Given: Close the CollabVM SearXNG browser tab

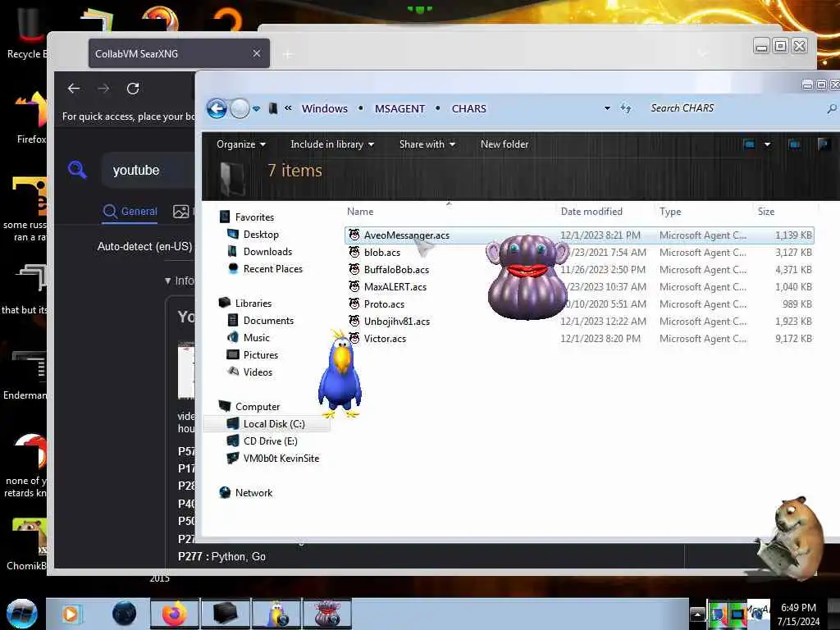Looking at the screenshot, I should tap(257, 53).
